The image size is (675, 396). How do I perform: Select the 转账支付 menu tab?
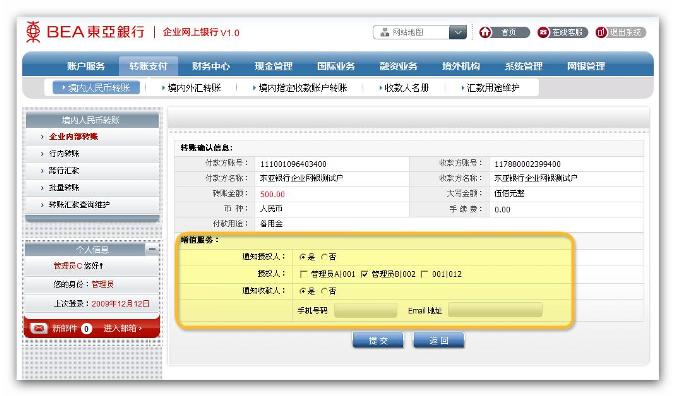coord(148,66)
